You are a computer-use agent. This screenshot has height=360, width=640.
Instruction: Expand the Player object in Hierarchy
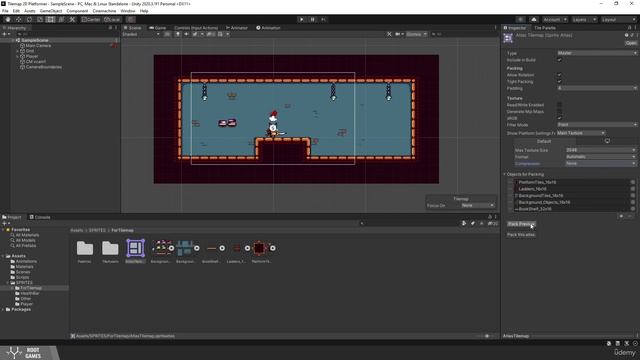(17, 56)
